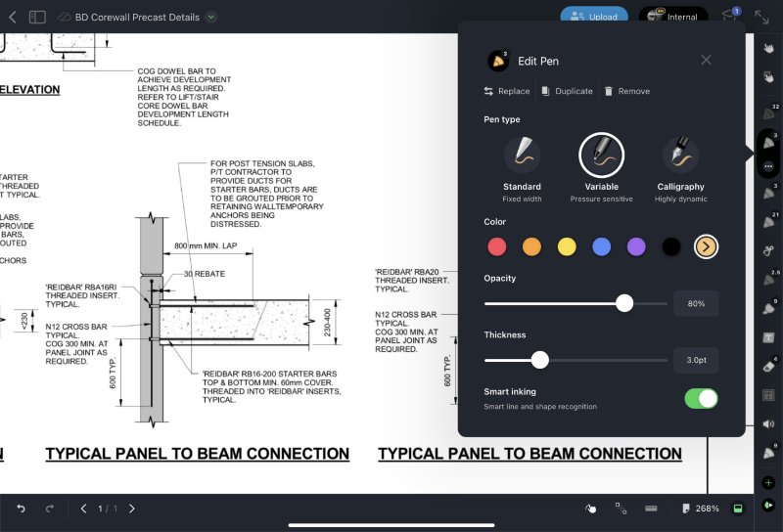
Task: Click the undo arrow
Action: [x=21, y=509]
